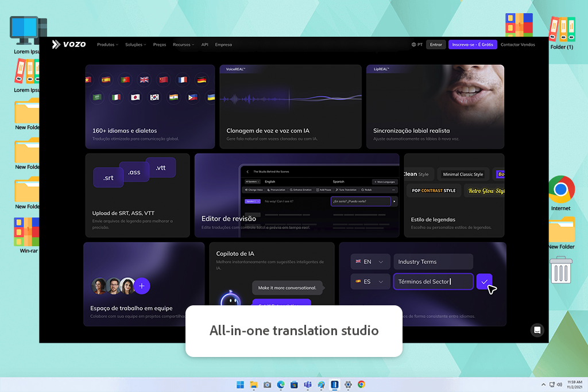The image size is (588, 392).
Task: Click Make it more conversational bubble
Action: (x=287, y=288)
